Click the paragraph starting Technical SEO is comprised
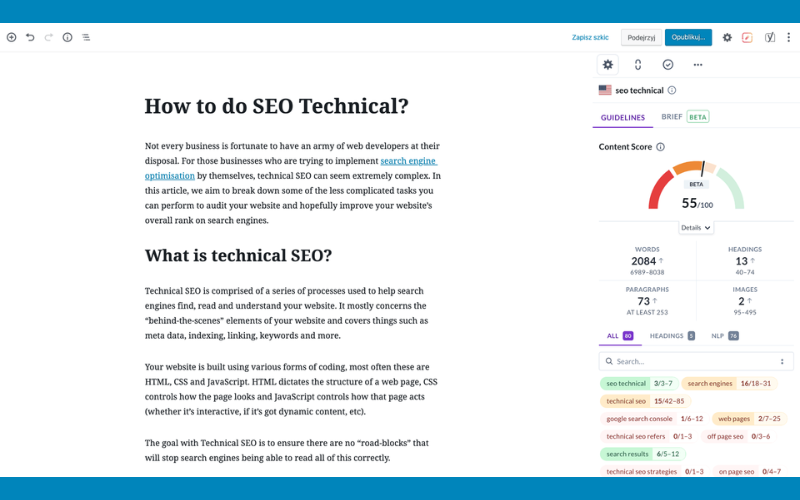The width and height of the screenshot is (800, 500). pyautogui.click(x=287, y=313)
